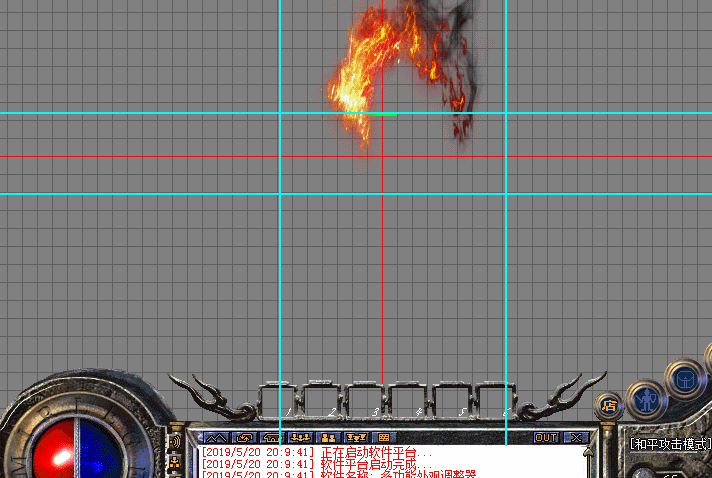Click the three-node network icon in chat toolbar

pyautogui.click(x=356, y=438)
